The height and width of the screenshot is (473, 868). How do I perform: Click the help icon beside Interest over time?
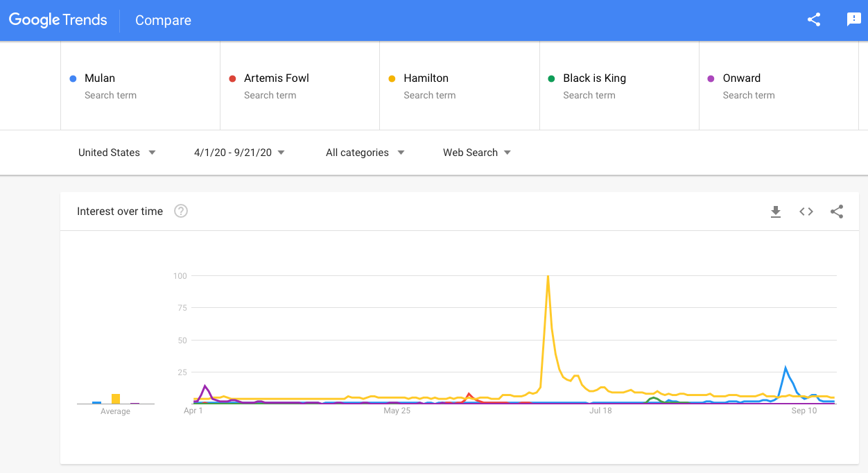point(181,212)
